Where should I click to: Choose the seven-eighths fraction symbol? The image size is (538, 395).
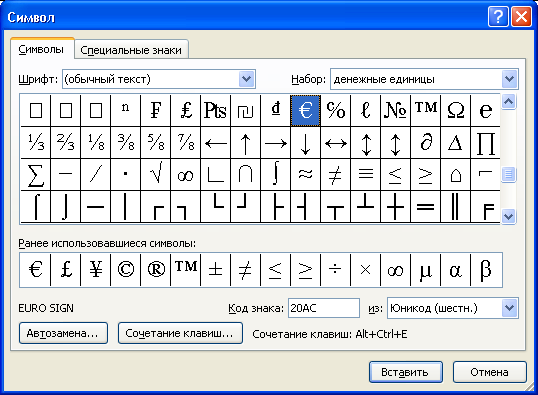186,142
